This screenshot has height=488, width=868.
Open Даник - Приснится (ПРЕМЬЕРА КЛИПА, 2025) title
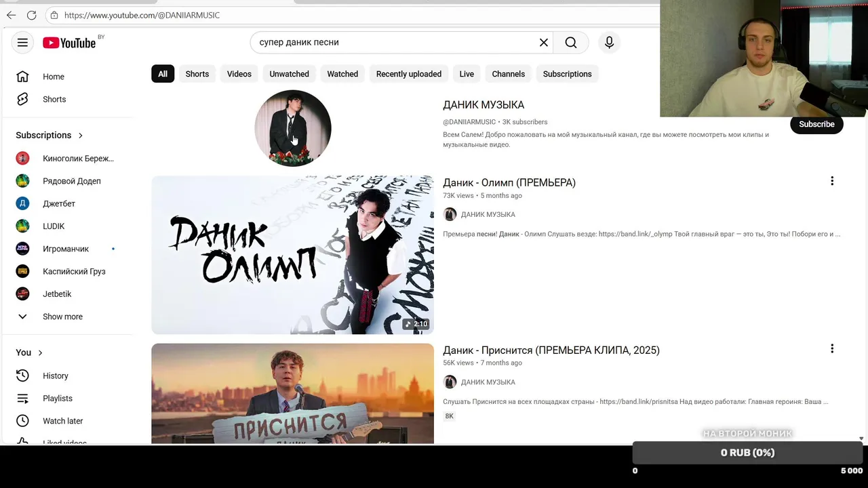click(x=551, y=350)
